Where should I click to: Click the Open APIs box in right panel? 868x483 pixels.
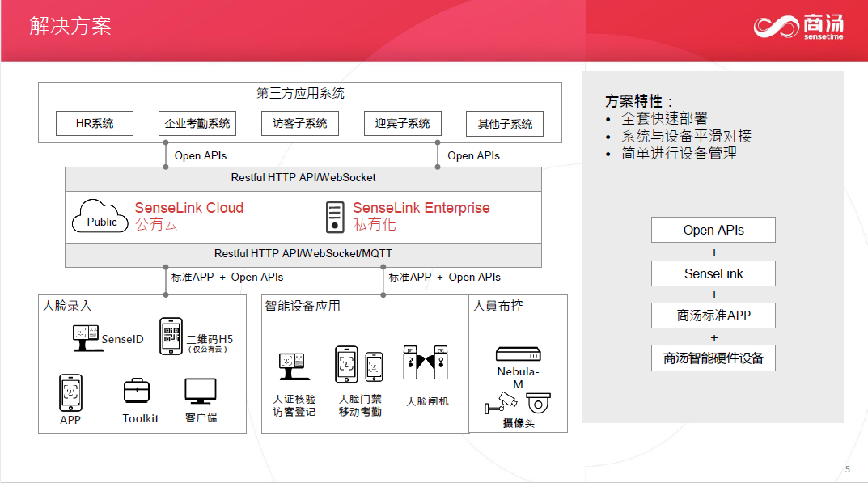[713, 230]
